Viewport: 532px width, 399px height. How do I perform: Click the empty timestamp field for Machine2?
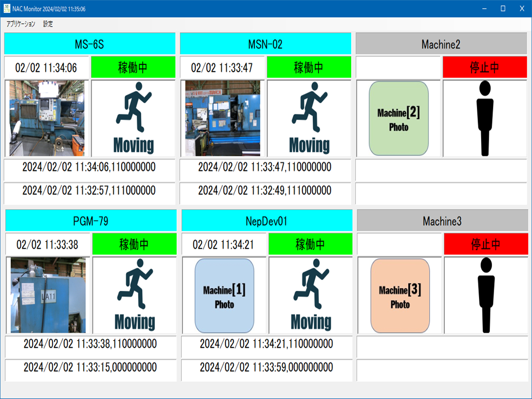398,68
